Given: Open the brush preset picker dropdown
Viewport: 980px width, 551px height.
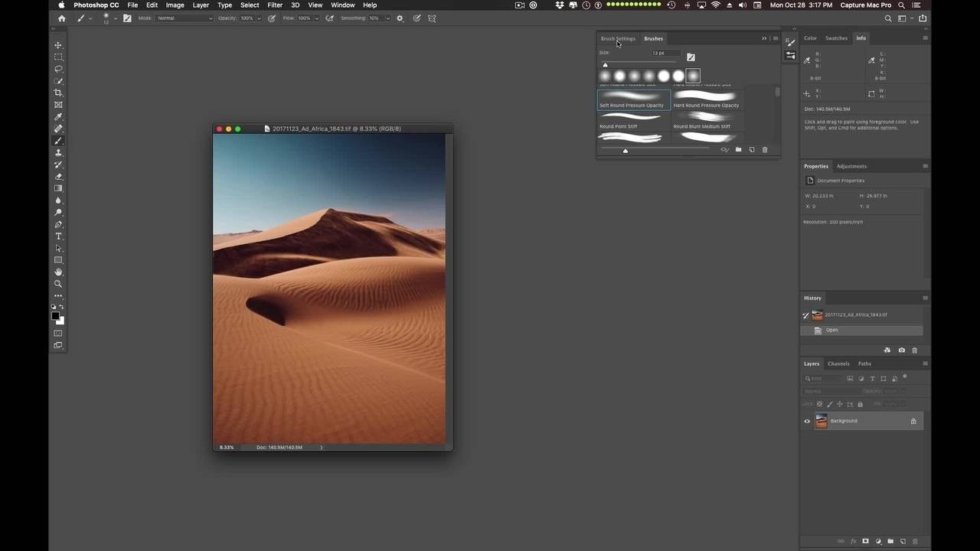Looking at the screenshot, I should 115,18.
